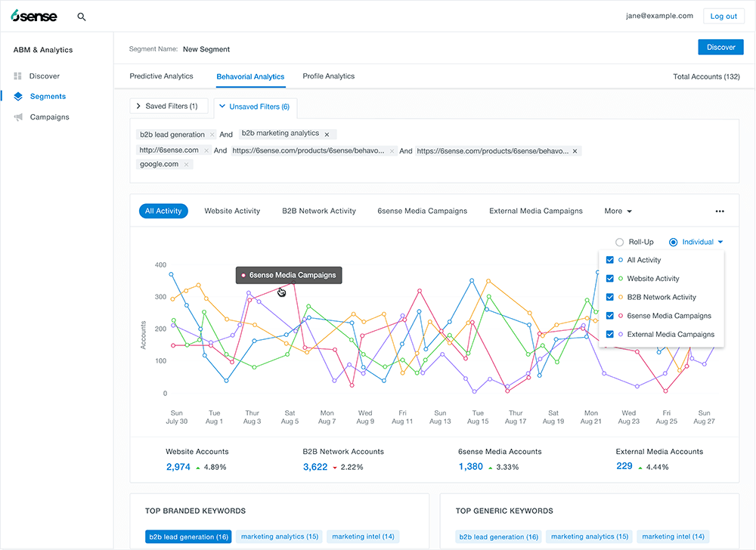Select the All Activity pill tab
Screen dimensions: 756x550
(x=163, y=211)
